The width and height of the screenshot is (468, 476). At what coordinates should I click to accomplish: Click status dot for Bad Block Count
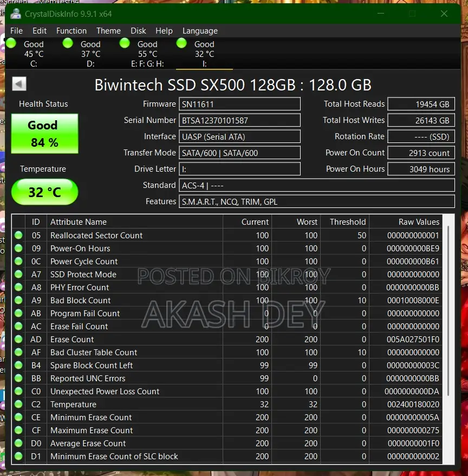[x=18, y=300]
